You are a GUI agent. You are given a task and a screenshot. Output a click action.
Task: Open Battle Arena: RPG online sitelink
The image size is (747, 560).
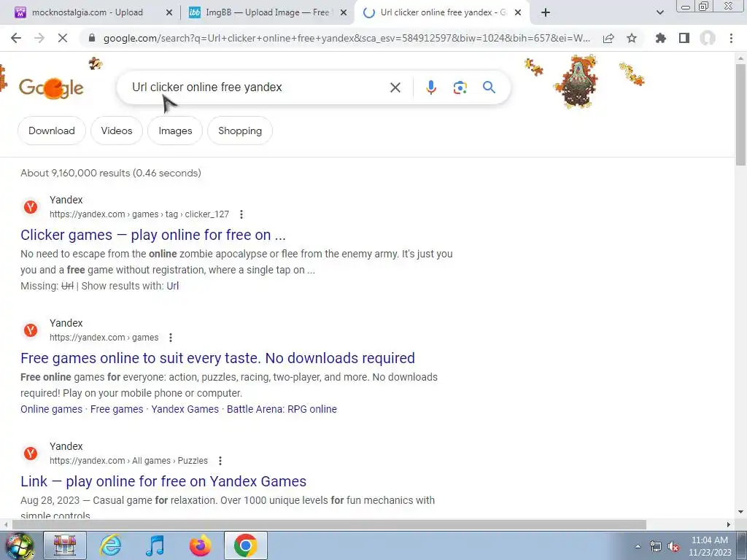282,409
